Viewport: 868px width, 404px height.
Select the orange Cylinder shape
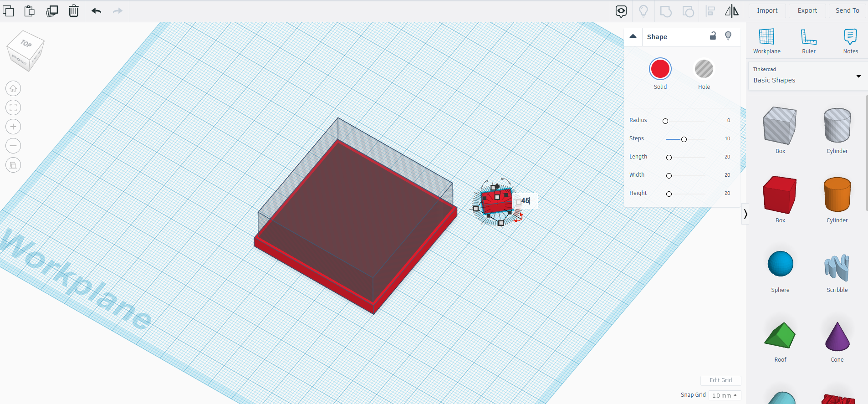837,195
